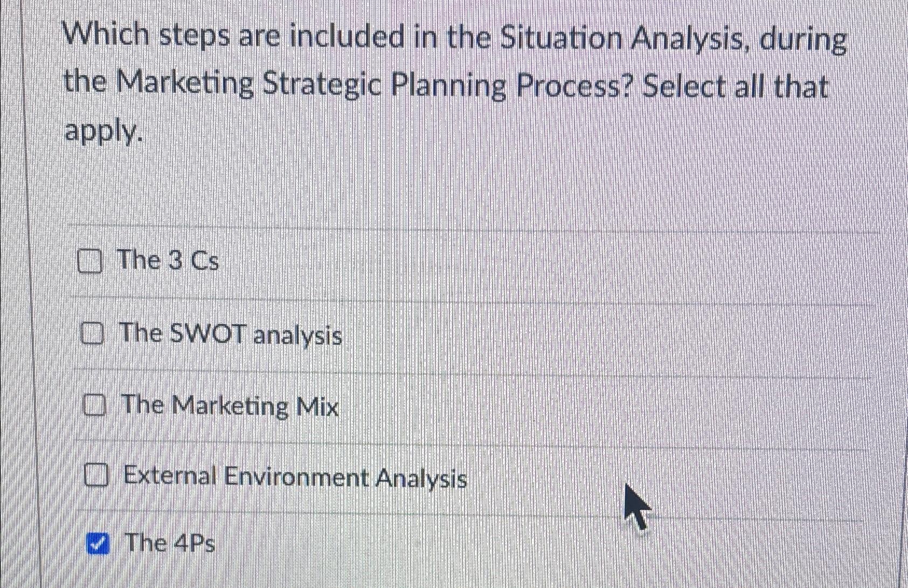Click the label text The Marketing Mix

coord(230,406)
